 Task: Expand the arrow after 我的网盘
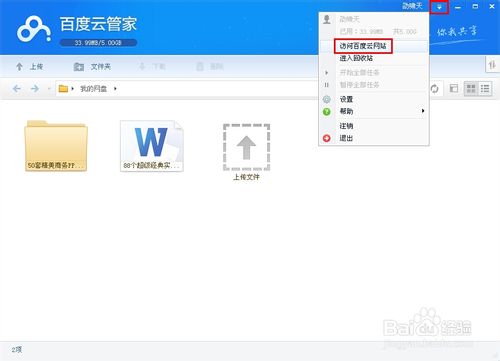tap(115, 89)
